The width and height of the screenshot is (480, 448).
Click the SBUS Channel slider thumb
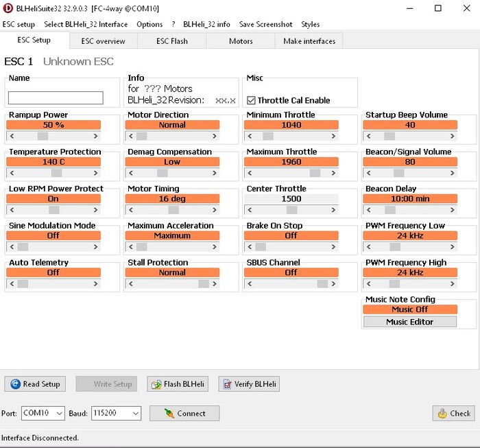click(x=323, y=284)
